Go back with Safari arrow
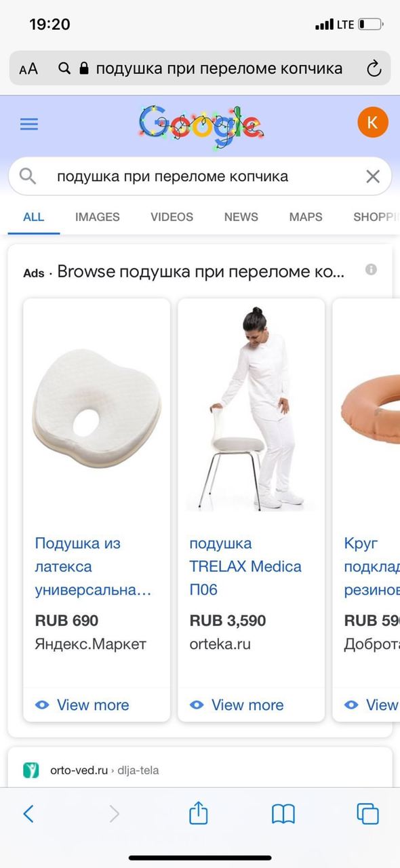 pos(28,814)
